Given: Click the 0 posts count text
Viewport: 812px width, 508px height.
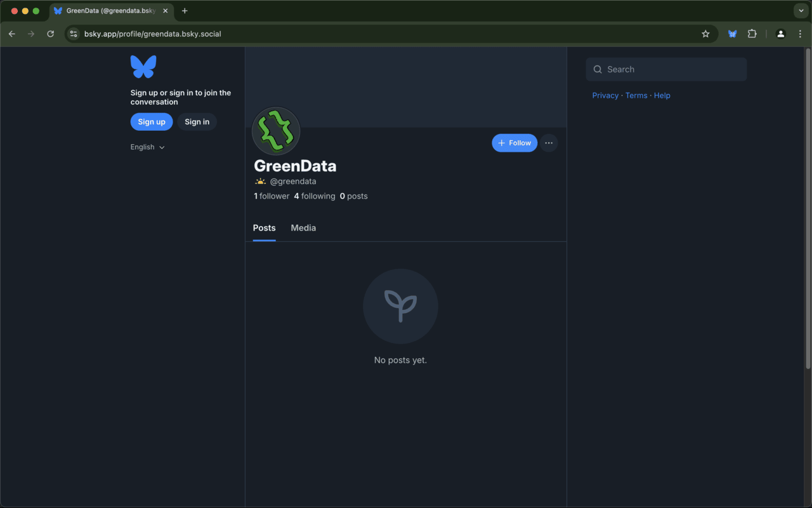Looking at the screenshot, I should [354, 196].
